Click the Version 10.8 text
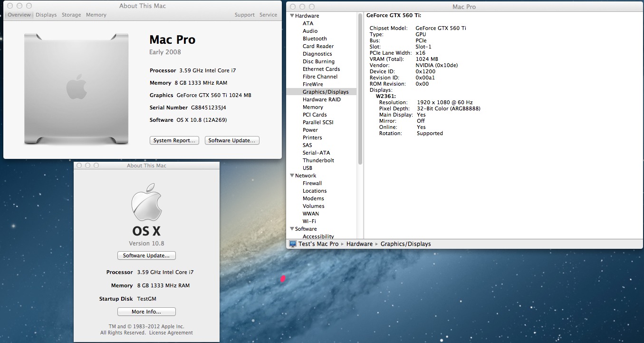Image resolution: width=644 pixels, height=343 pixels. point(146,243)
